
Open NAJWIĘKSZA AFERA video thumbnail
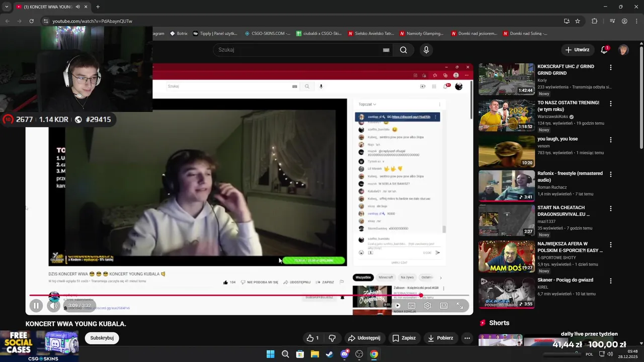tap(506, 256)
